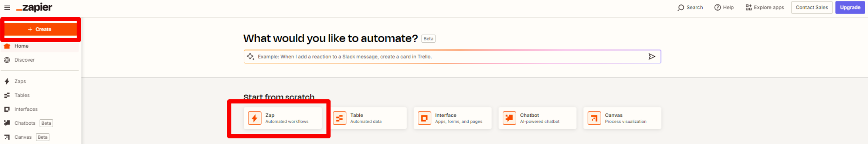The width and height of the screenshot is (868, 144).
Task: Open Canvas in sidebar
Action: point(23,137)
